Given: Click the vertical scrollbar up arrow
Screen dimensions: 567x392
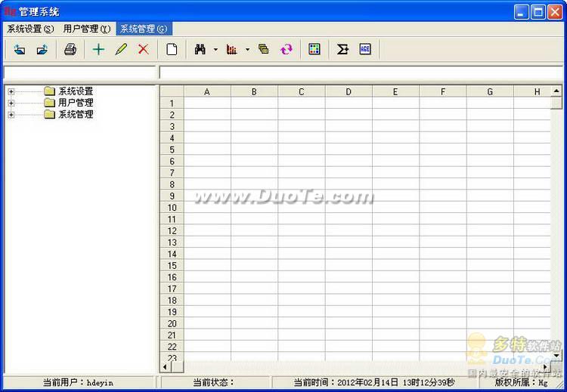Looking at the screenshot, I should click(556, 91).
